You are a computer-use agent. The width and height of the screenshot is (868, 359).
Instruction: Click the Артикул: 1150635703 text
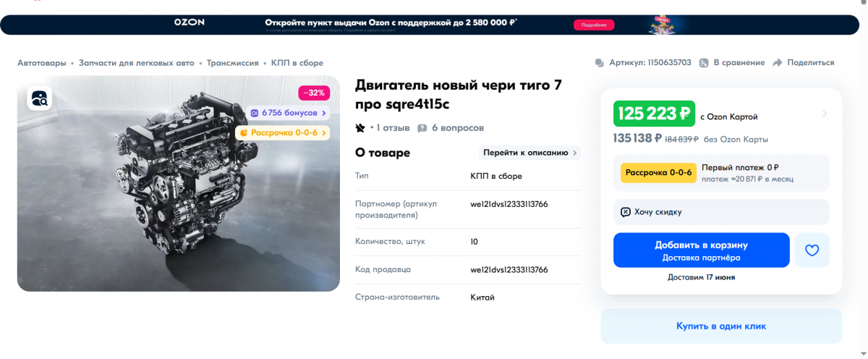point(650,63)
